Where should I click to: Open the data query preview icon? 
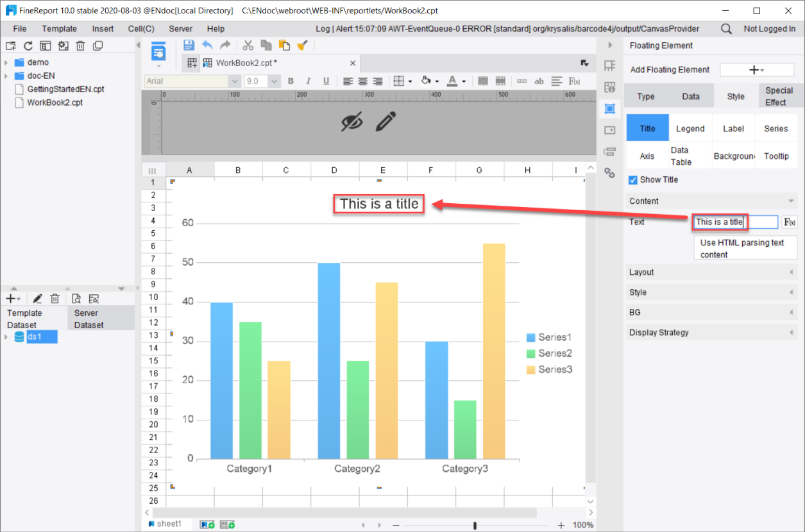[76, 298]
